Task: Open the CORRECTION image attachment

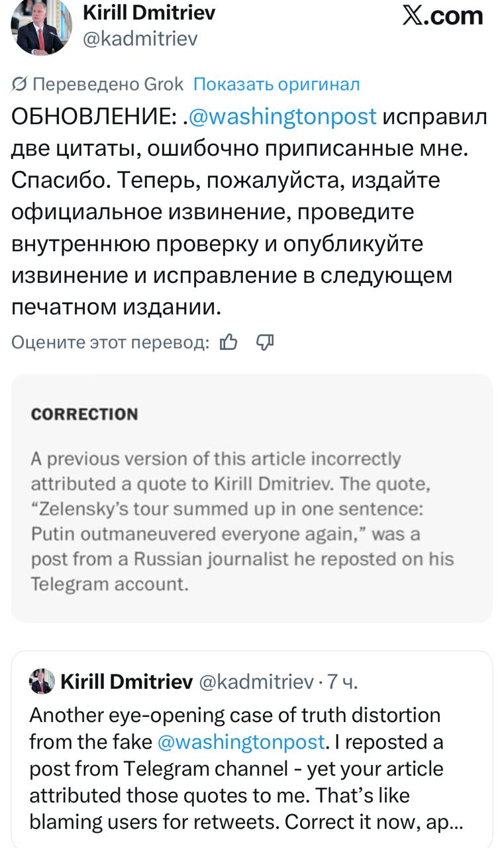Action: point(252,498)
